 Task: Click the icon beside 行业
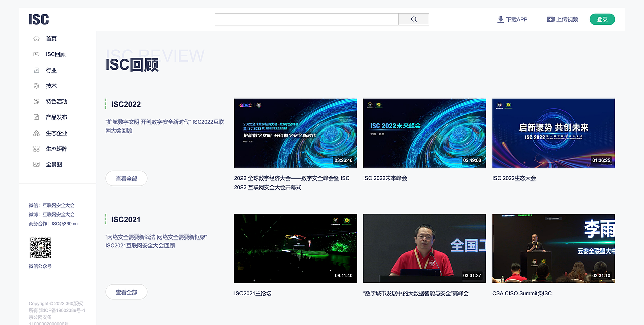36,70
